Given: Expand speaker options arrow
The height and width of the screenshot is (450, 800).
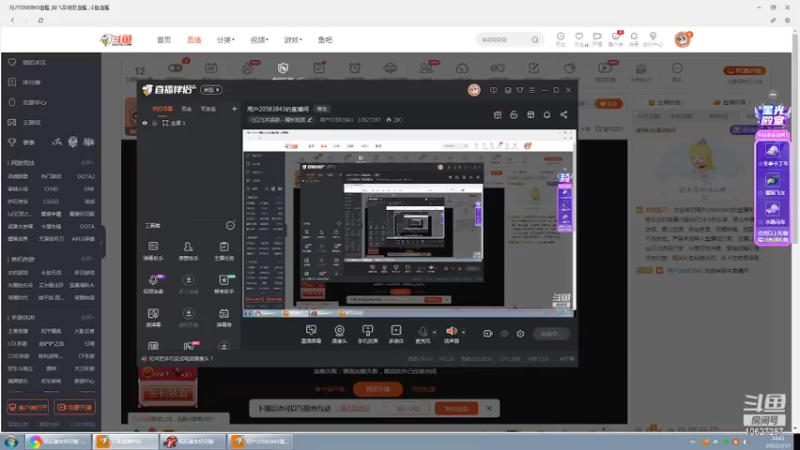Looking at the screenshot, I should (463, 332).
